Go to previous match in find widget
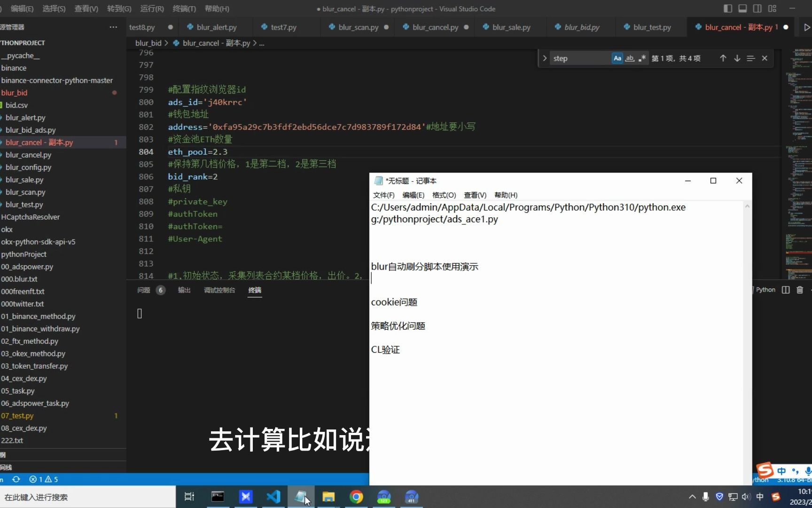This screenshot has height=508, width=812. [723, 58]
